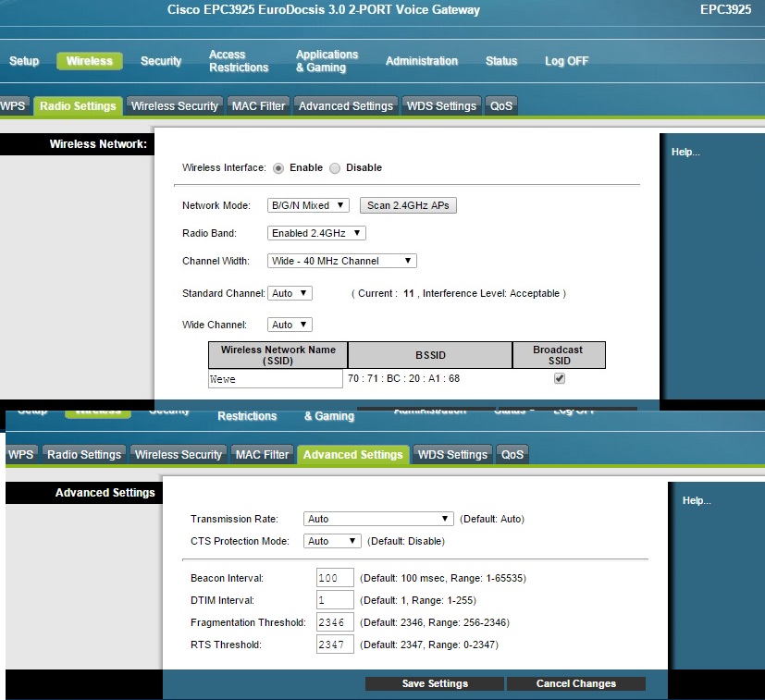
Task: Click the RTS Threshold input field
Action: [335, 645]
